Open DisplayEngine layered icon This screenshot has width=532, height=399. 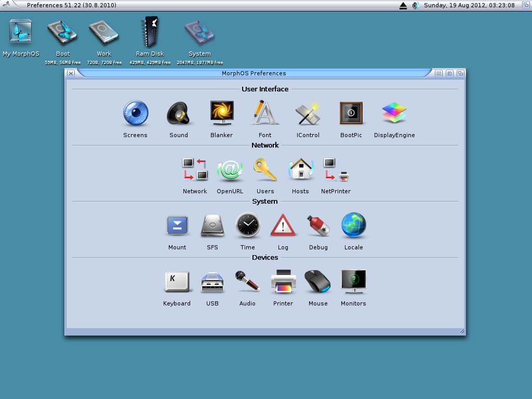click(394, 113)
